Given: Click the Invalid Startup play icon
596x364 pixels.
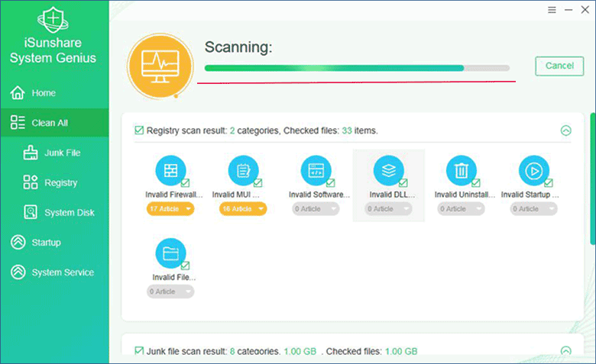Looking at the screenshot, I should [x=533, y=169].
